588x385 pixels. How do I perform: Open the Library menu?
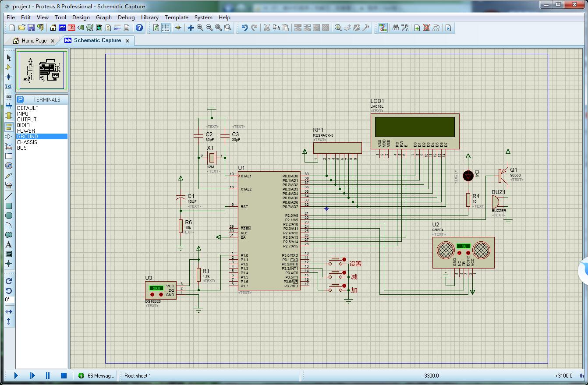tap(150, 18)
